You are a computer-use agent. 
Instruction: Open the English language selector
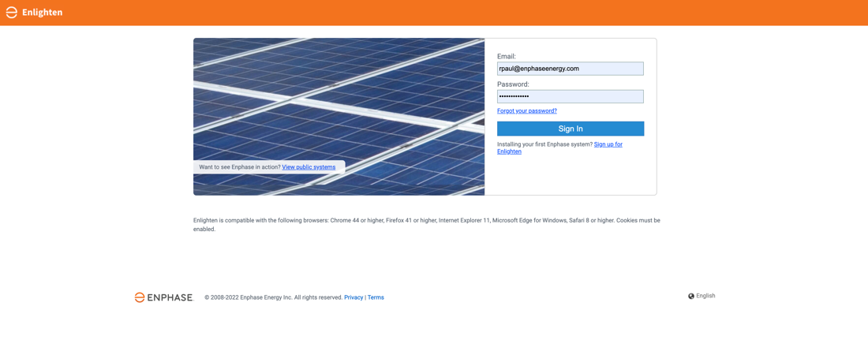click(705, 296)
